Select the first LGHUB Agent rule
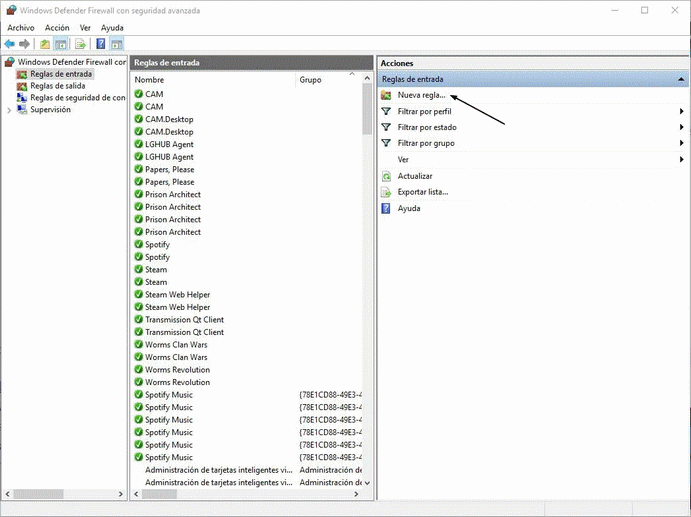 click(x=169, y=145)
